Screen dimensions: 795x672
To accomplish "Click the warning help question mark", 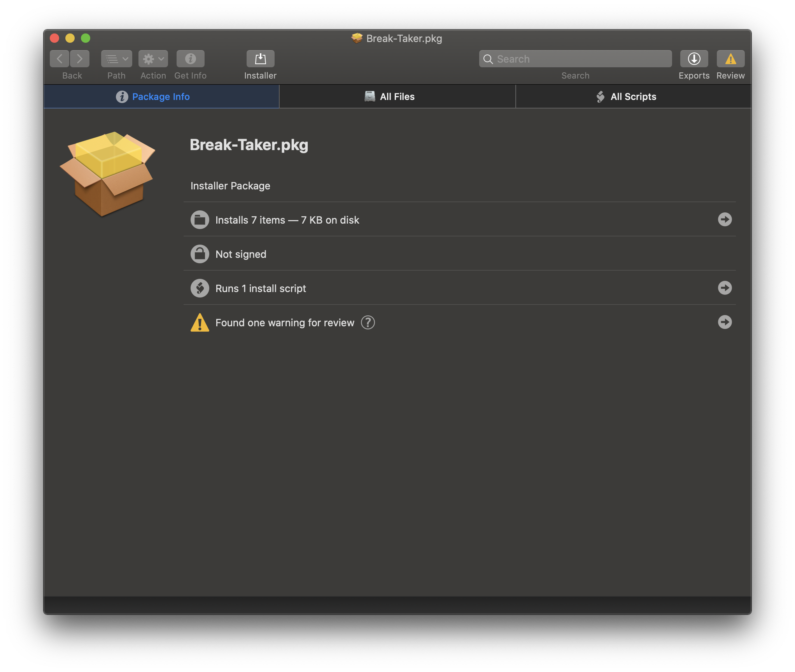I will (368, 322).
